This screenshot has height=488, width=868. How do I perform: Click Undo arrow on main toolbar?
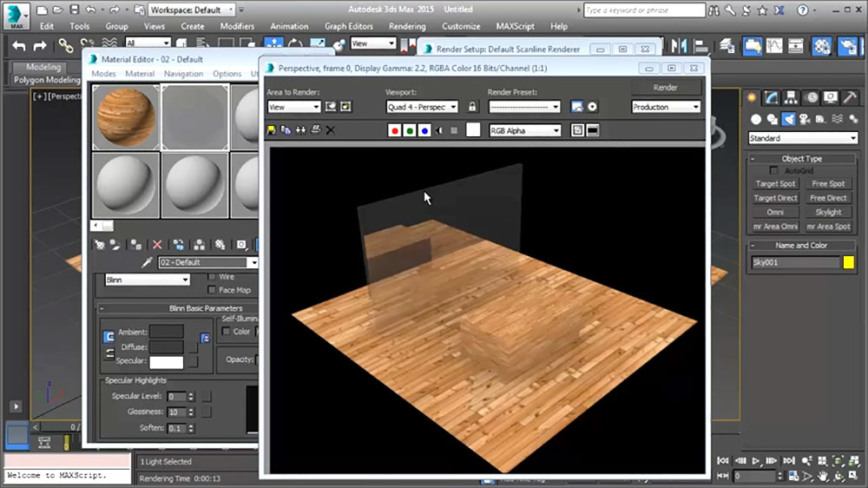[x=18, y=45]
